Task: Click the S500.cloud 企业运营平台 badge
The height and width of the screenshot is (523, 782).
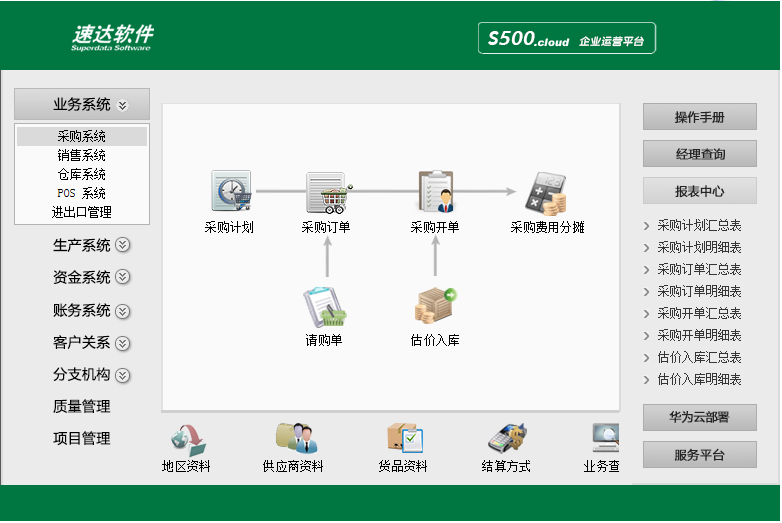Action: coord(567,38)
